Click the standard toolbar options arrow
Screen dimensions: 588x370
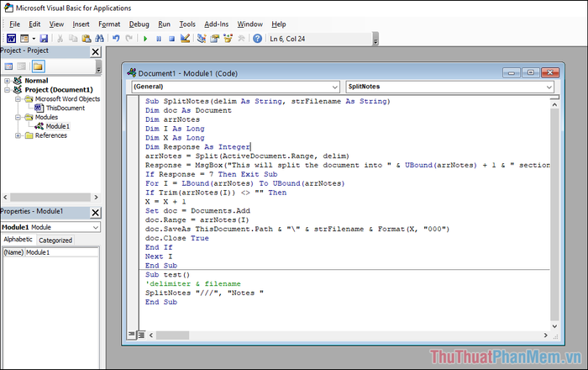pyautogui.click(x=375, y=39)
